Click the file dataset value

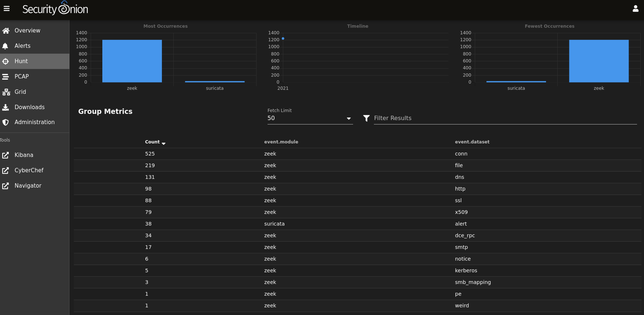[459, 166]
